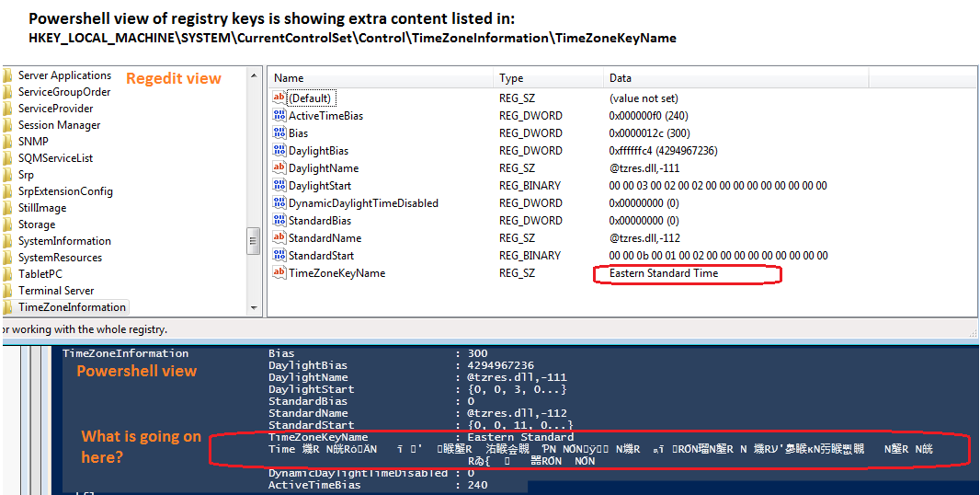Open the Session Manager registry key
This screenshot has height=495, width=980.
click(x=60, y=125)
